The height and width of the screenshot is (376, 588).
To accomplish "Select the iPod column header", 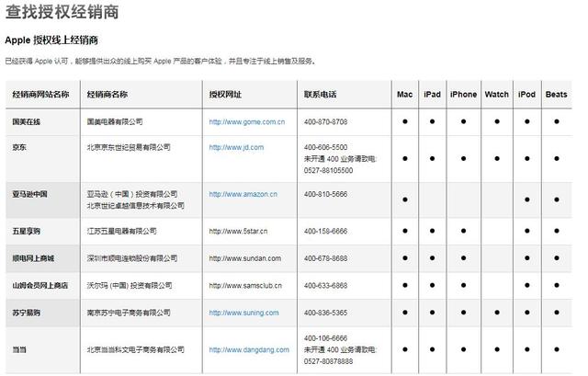I will pos(526,95).
